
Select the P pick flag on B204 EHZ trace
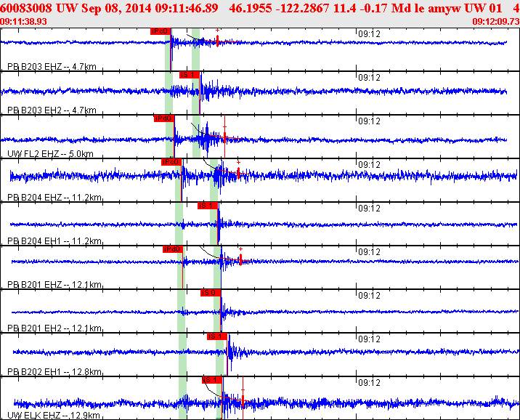point(171,162)
